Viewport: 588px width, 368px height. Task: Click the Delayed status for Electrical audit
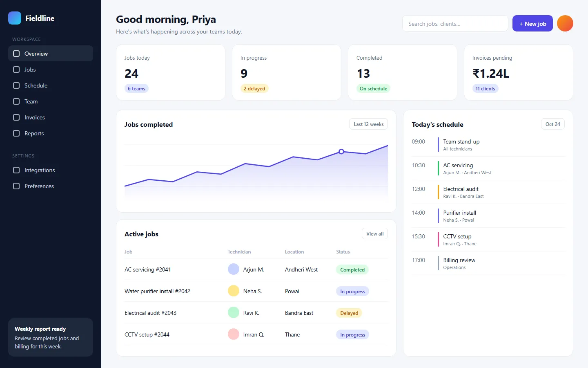(349, 313)
